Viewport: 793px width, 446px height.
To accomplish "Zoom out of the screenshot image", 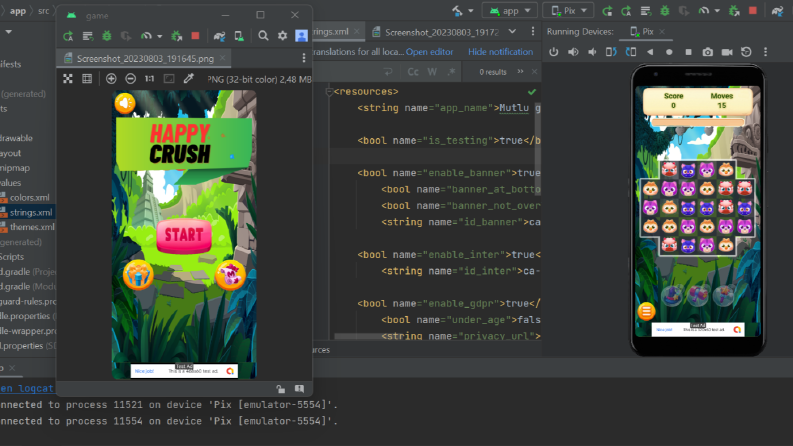I will point(130,78).
